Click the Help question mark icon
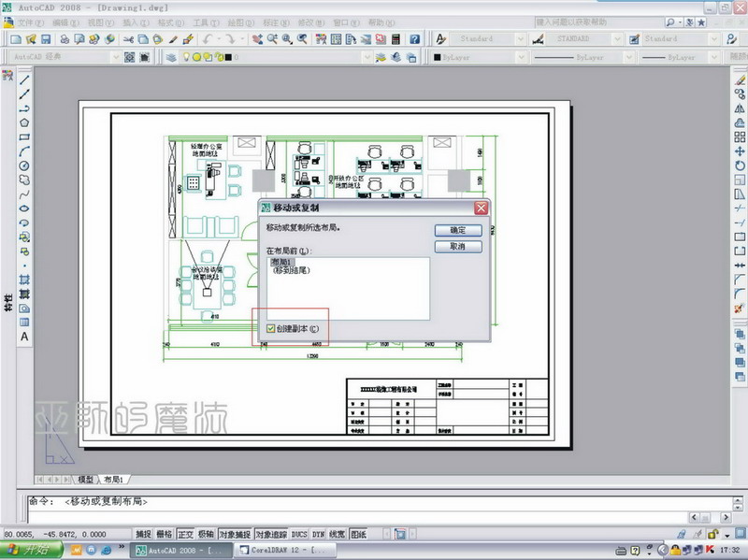The width and height of the screenshot is (748, 560). (x=415, y=39)
